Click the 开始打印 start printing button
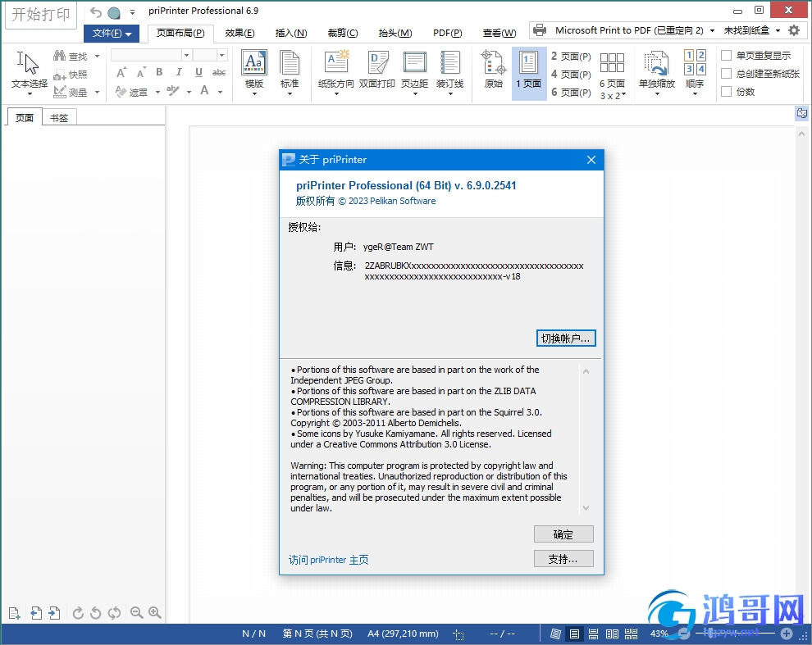812x645 pixels. point(41,14)
